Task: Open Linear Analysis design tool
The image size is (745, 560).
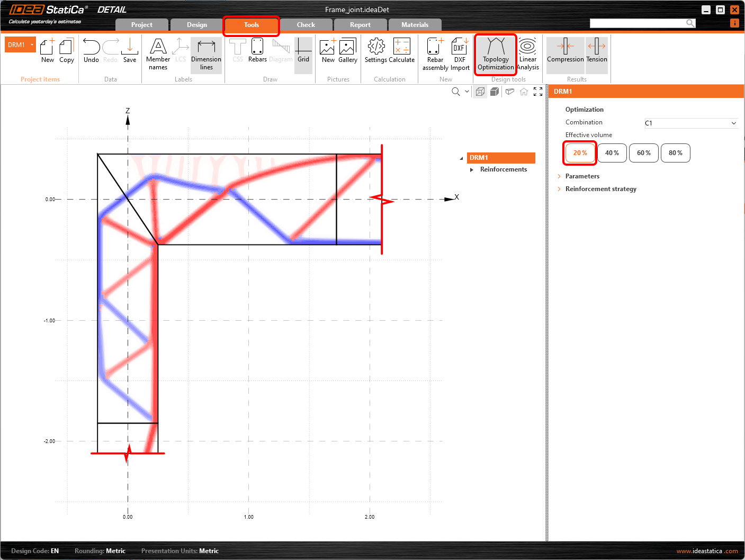Action: click(x=528, y=55)
